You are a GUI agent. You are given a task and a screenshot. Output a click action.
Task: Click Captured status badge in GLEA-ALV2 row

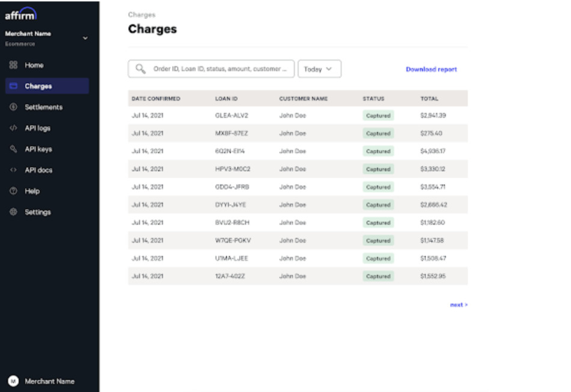378,115
